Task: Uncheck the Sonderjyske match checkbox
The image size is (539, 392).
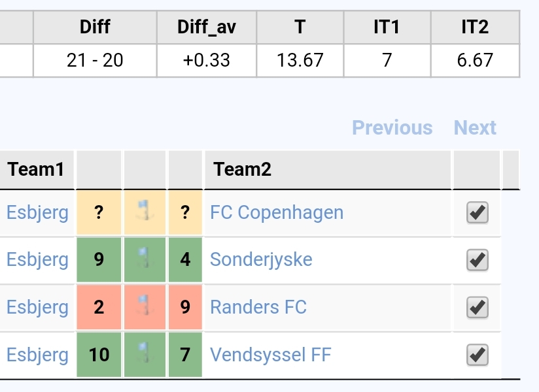Action: (x=478, y=260)
